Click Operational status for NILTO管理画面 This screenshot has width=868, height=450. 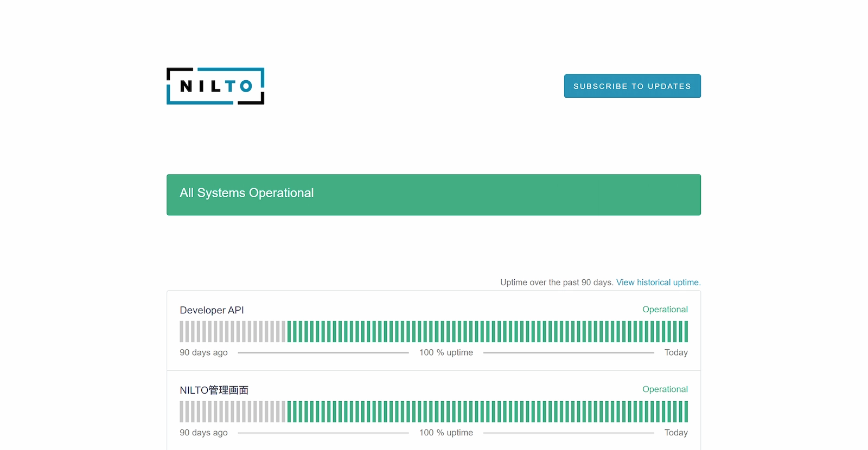pos(665,389)
